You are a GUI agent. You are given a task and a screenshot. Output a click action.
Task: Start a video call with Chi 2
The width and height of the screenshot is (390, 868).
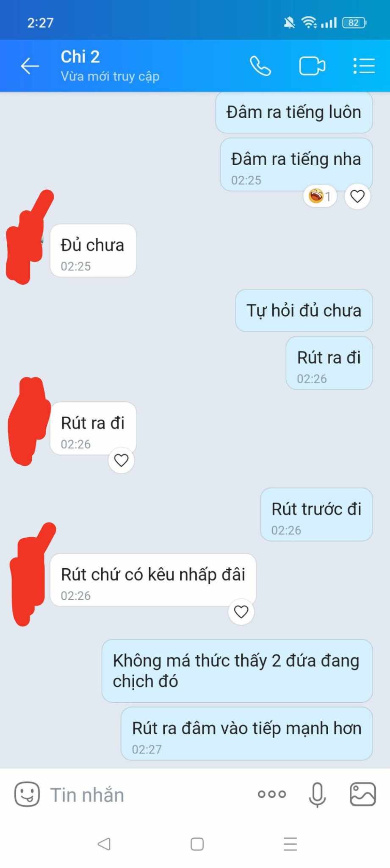312,66
